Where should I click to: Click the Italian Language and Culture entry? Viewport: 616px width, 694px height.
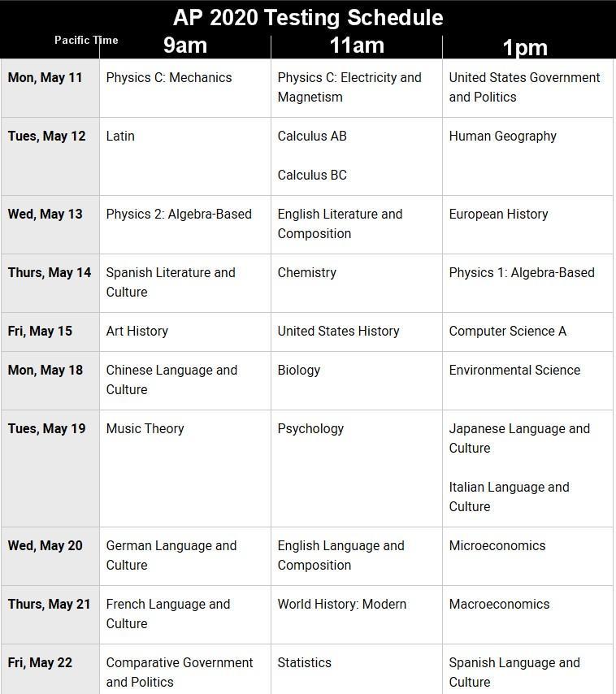(509, 497)
